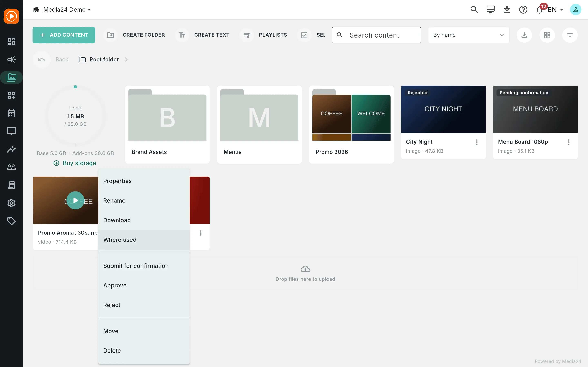Screen dimensions: 588x367
Task: Click the notifications bell with 12 badge
Action: point(540,10)
